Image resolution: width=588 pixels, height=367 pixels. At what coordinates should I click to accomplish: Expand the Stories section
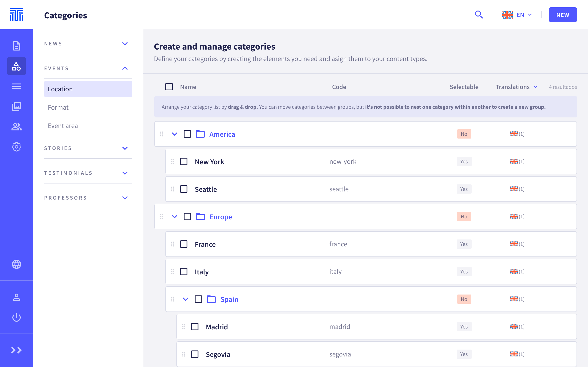point(125,148)
